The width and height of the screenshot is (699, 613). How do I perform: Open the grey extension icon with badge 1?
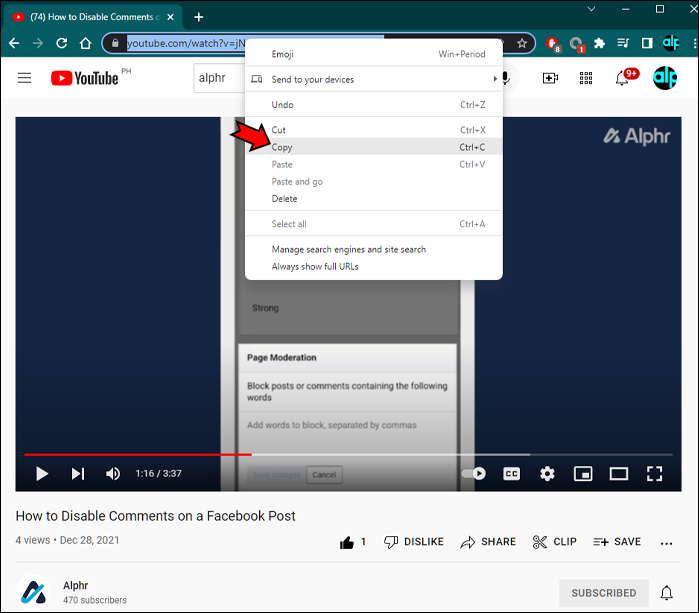click(x=577, y=44)
